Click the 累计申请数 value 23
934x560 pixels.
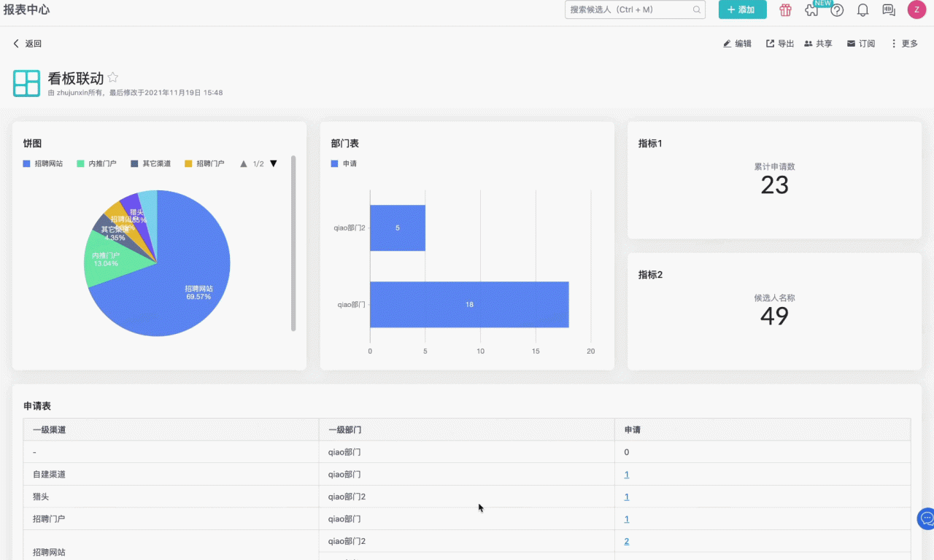tap(775, 185)
